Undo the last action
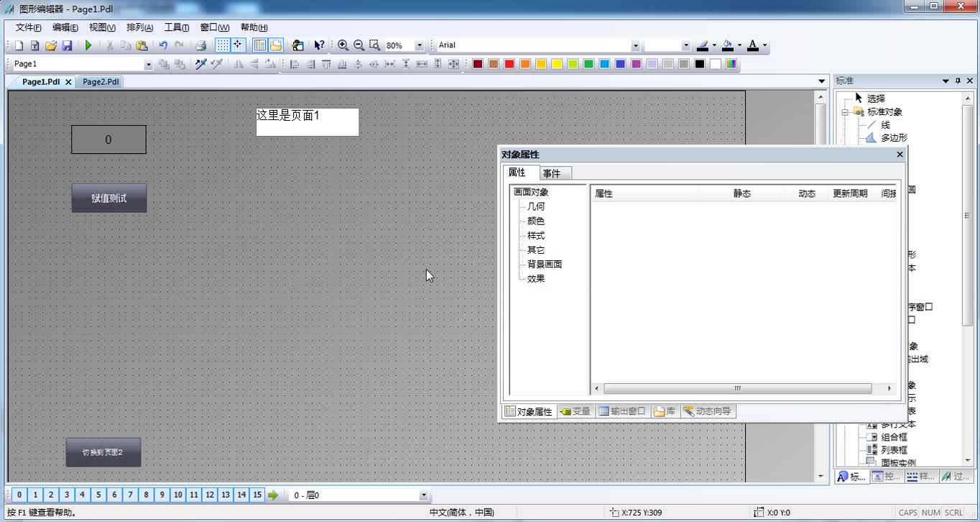The image size is (980, 522). point(163,45)
